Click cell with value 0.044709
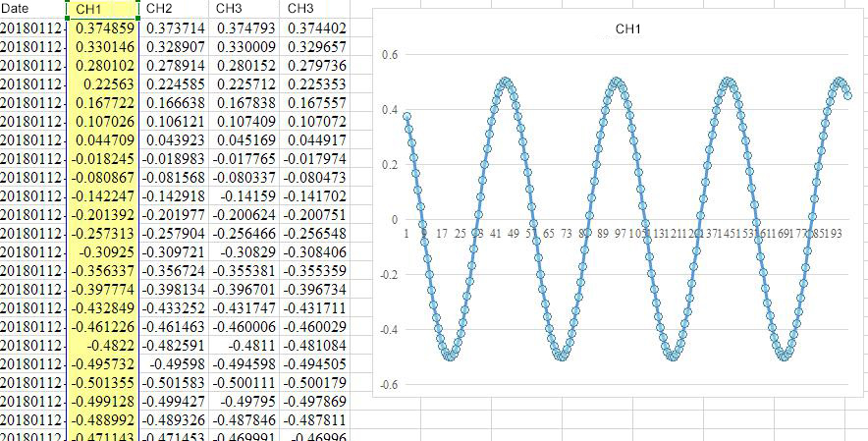Screen dimensions: 868x441 [103, 139]
